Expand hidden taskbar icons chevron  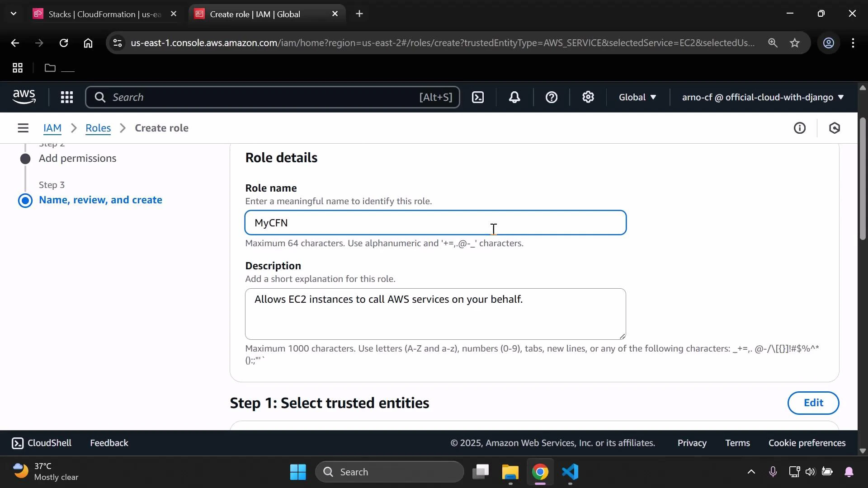750,472
